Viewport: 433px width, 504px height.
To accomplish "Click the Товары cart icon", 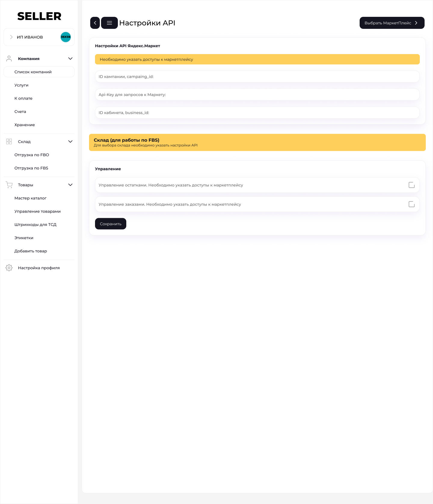I will [x=9, y=185].
